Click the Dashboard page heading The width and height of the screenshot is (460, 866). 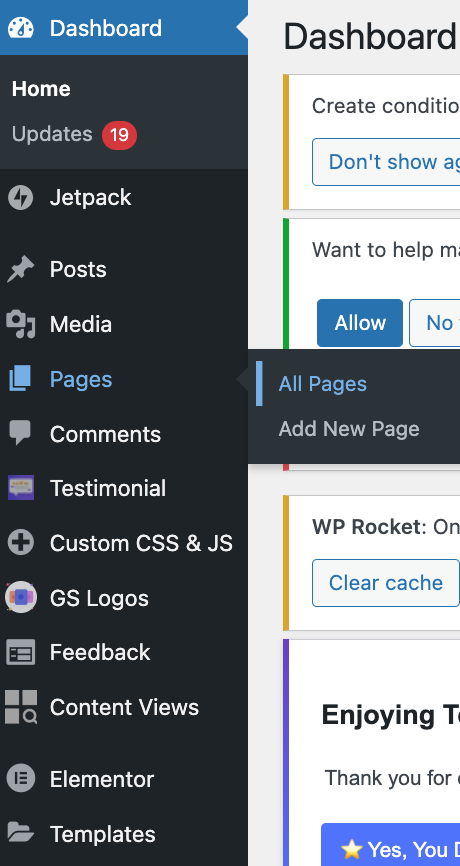coord(369,37)
